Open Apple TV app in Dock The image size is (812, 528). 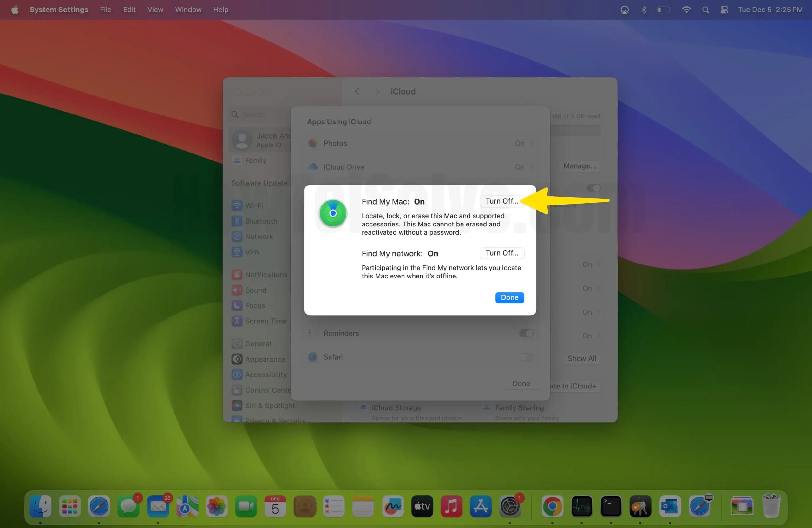422,506
